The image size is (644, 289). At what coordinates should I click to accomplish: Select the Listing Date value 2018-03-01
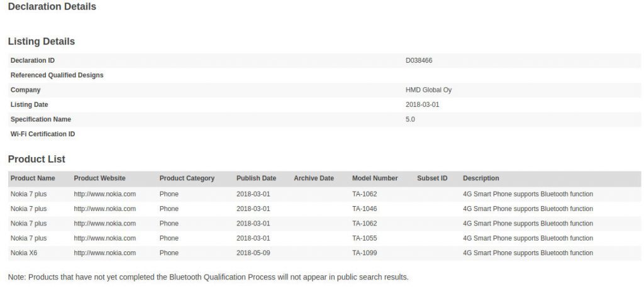point(422,105)
